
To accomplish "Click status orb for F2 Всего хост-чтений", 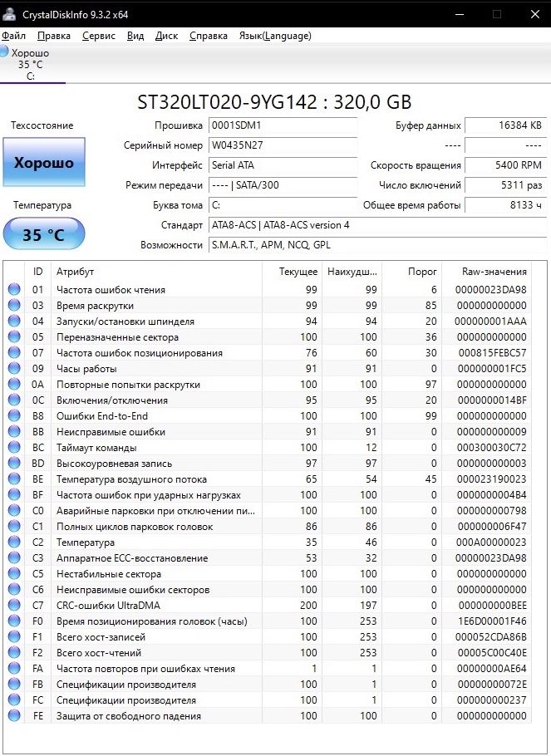I will click(14, 652).
